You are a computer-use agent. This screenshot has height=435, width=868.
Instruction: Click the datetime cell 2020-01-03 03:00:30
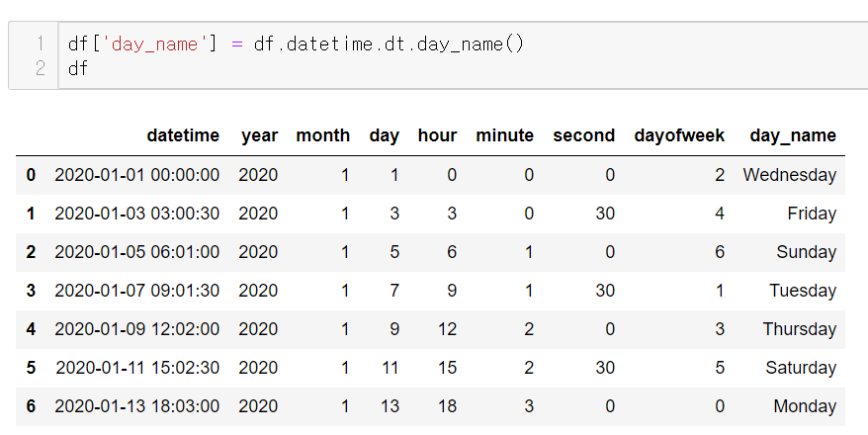136,214
